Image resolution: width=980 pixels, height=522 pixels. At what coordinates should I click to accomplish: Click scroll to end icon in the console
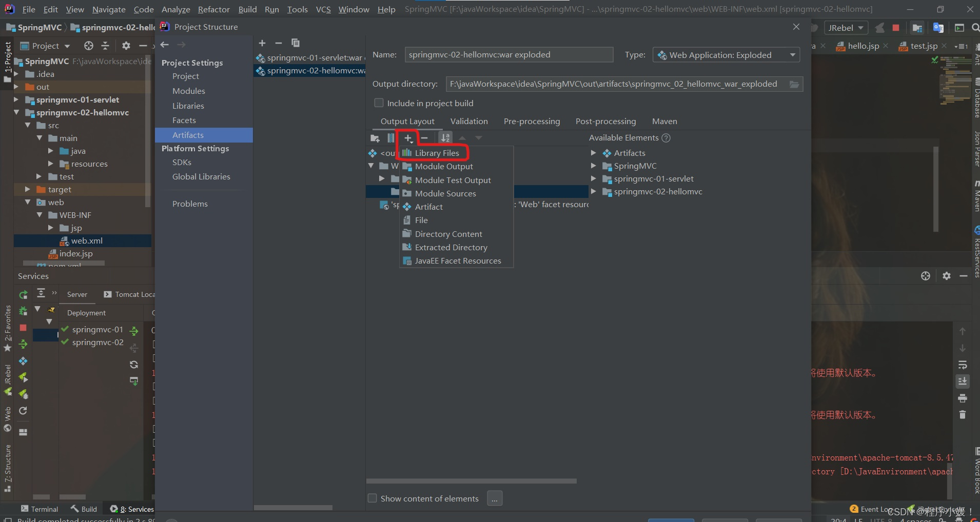pos(963,382)
